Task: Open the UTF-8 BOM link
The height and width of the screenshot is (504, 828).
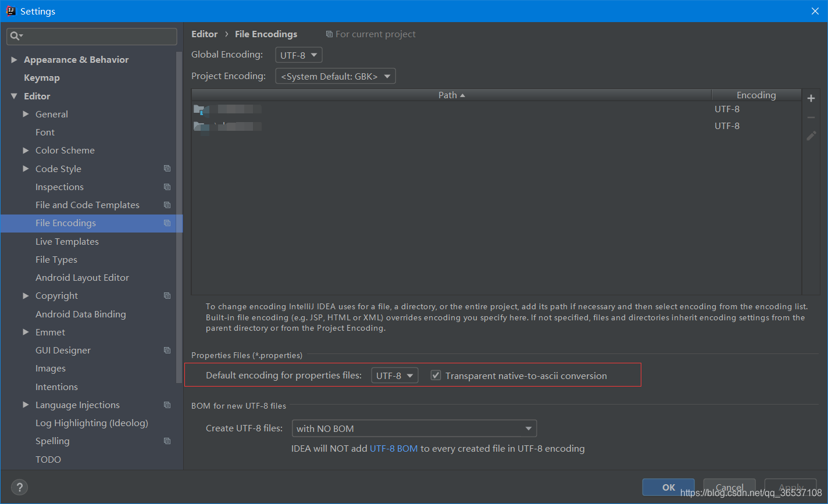Action: 394,448
